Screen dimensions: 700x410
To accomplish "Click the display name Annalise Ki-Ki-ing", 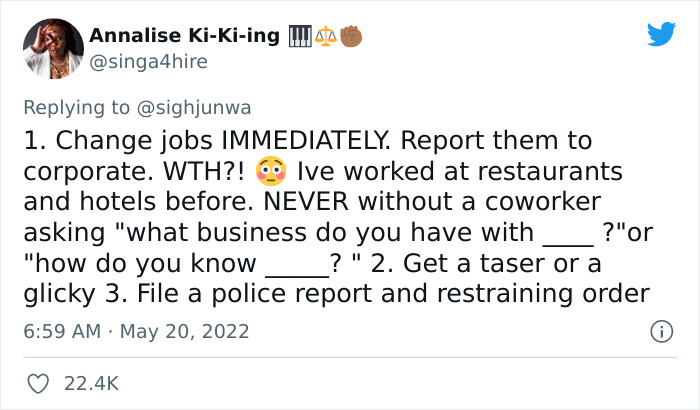I will [x=184, y=36].
